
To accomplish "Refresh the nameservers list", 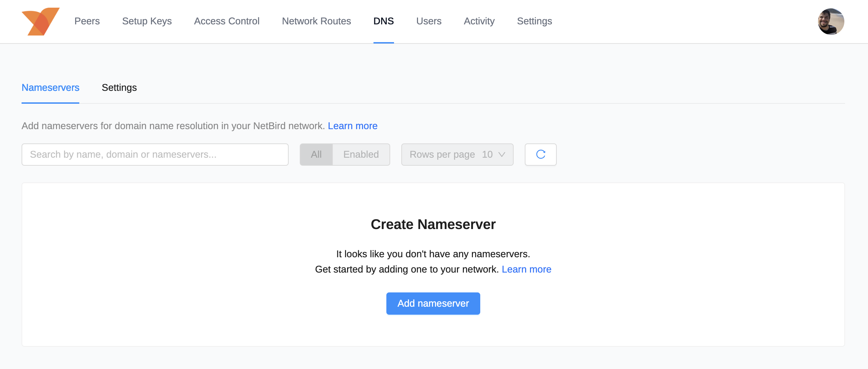I will tap(540, 155).
